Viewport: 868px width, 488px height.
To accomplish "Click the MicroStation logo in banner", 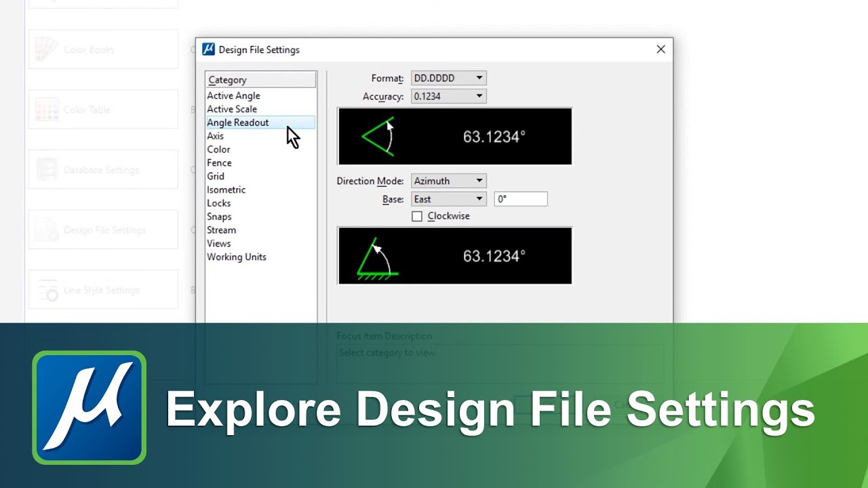I will (x=90, y=407).
